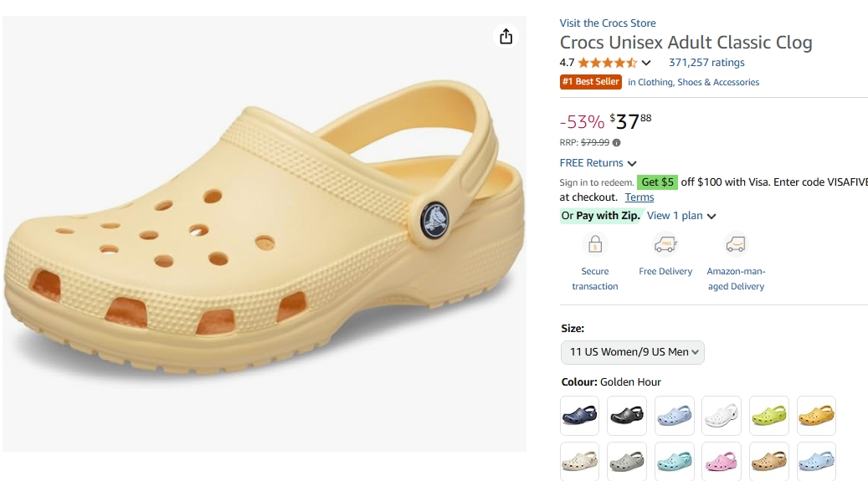Select the navy blue clog colour
The width and height of the screenshot is (868, 481).
point(579,415)
